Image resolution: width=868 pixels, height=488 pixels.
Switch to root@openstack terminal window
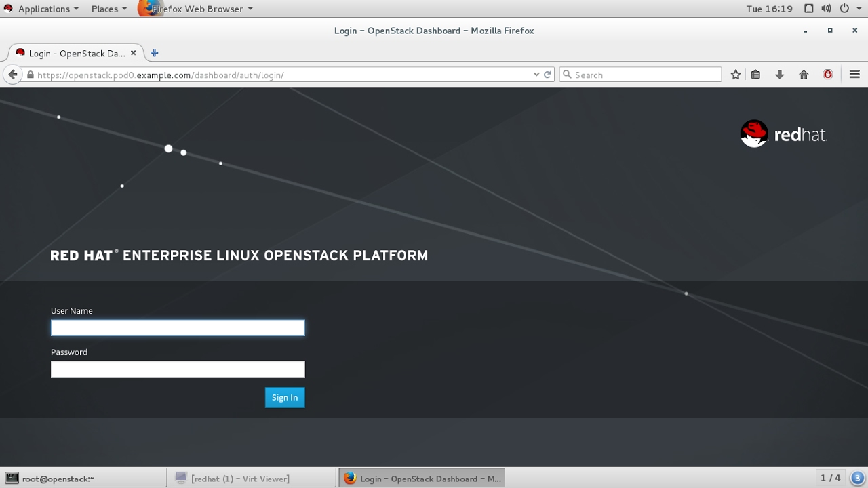click(83, 479)
